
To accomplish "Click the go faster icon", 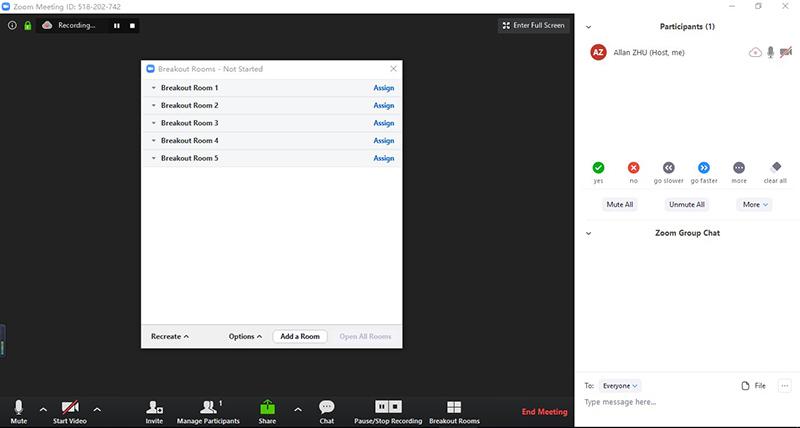I will (704, 167).
